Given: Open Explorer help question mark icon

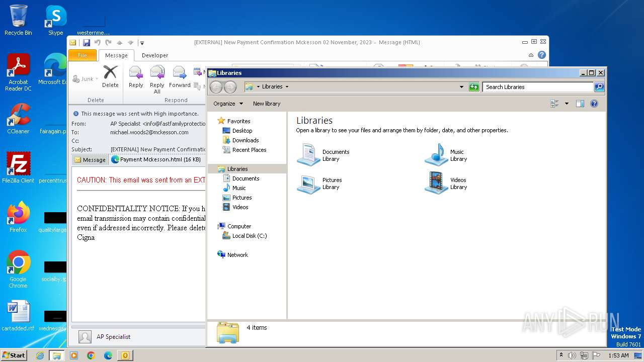Looking at the screenshot, I should [594, 104].
